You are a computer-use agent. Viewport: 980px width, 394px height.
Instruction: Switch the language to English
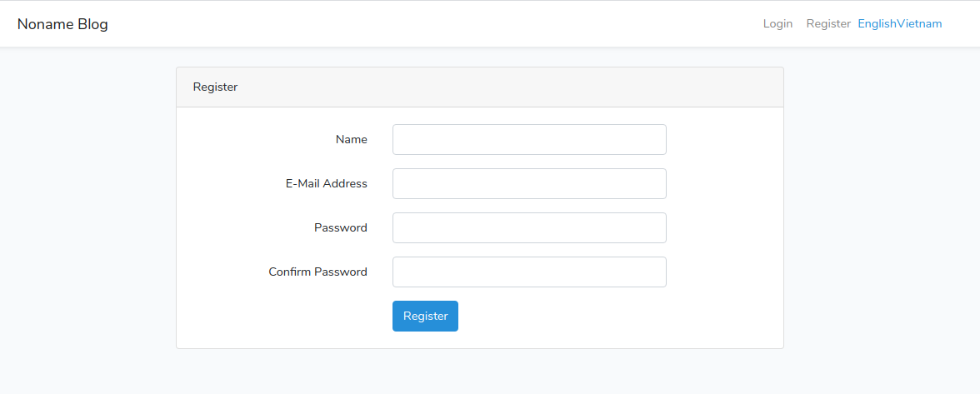tap(877, 24)
